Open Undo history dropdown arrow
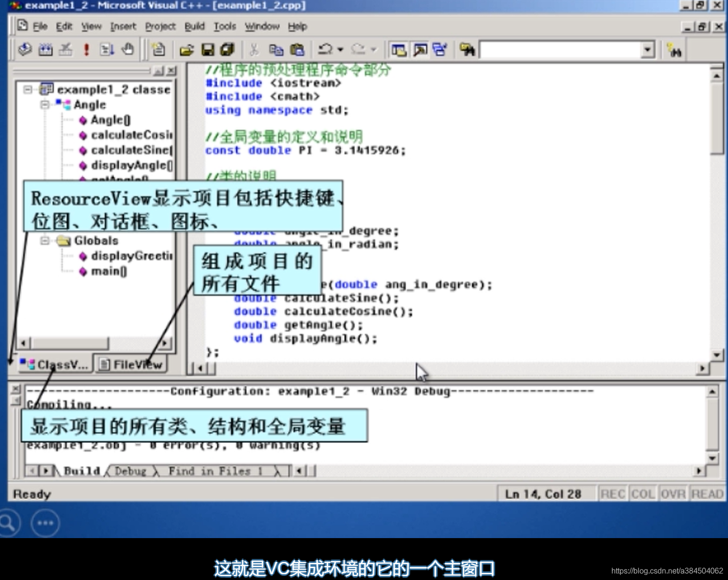This screenshot has width=728, height=580. pos(340,49)
